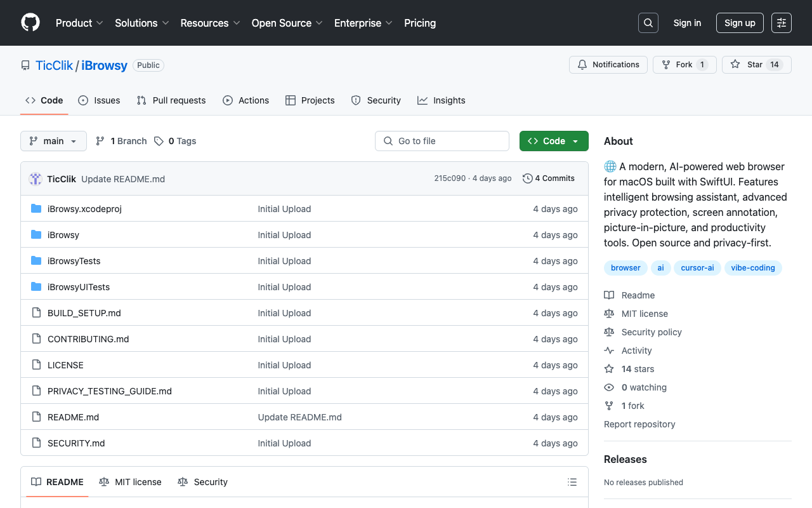The image size is (812, 508).
Task: Open the README outline via the list icon
Action: [x=572, y=482]
